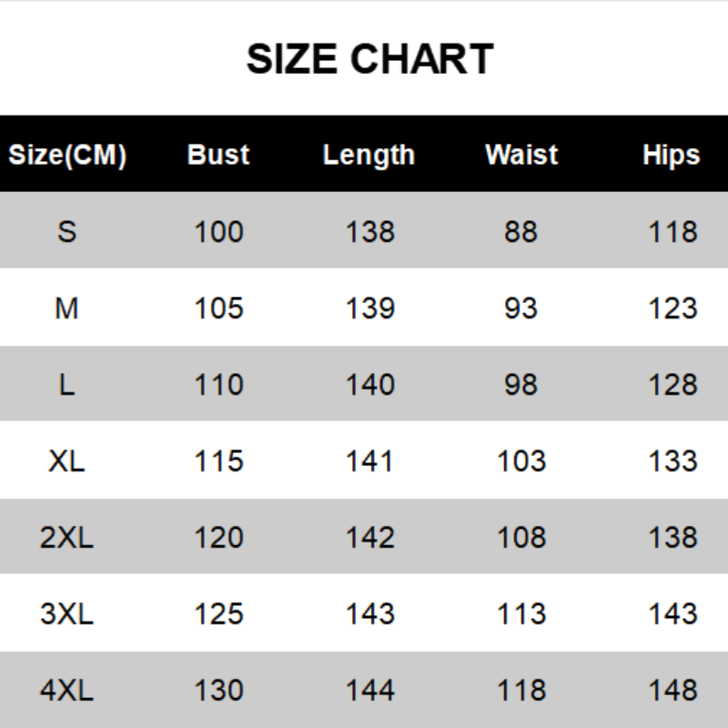728x728 pixels.
Task: Click the M size row label
Action: tap(67, 308)
